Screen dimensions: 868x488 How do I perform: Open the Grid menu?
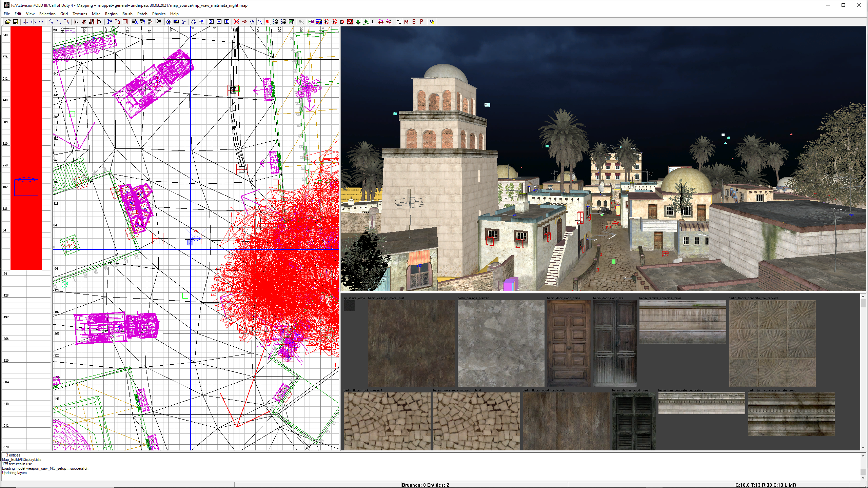click(64, 14)
